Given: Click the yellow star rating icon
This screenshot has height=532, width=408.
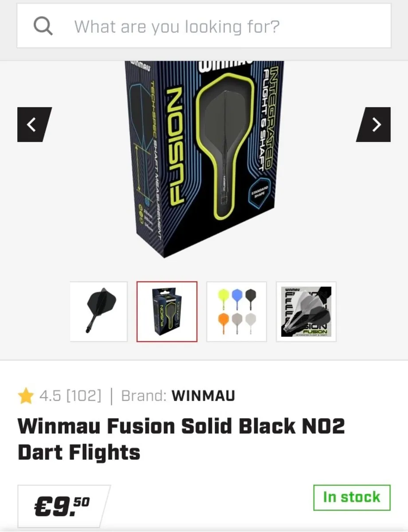Looking at the screenshot, I should pyautogui.click(x=26, y=395).
